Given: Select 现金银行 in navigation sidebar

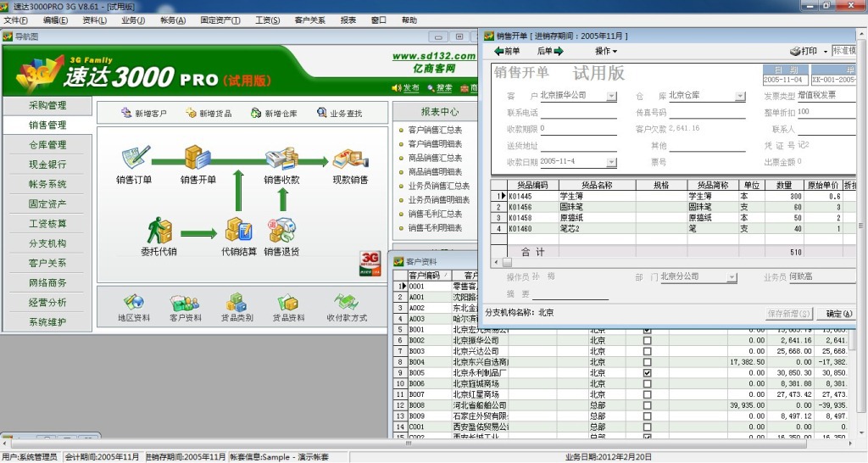Looking at the screenshot, I should click(47, 165).
